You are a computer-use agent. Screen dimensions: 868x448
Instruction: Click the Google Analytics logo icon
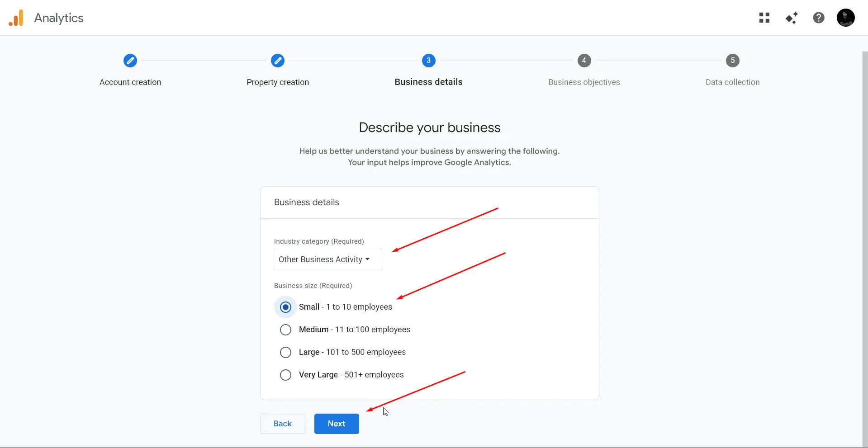[x=16, y=18]
